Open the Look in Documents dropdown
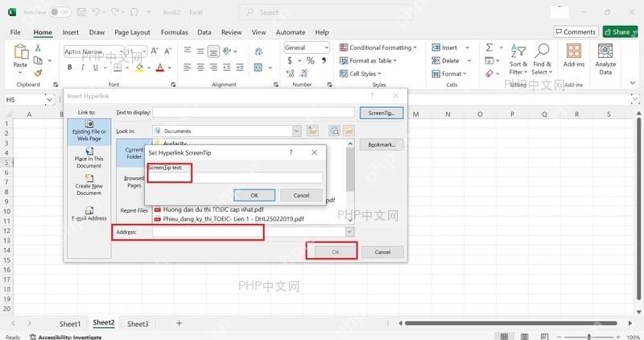Viewport: 644px width, 340px height. [296, 131]
